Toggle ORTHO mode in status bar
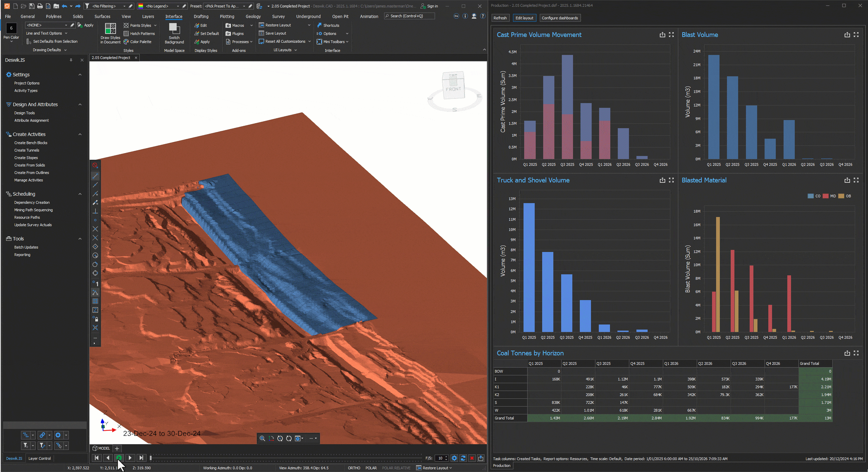 point(354,468)
